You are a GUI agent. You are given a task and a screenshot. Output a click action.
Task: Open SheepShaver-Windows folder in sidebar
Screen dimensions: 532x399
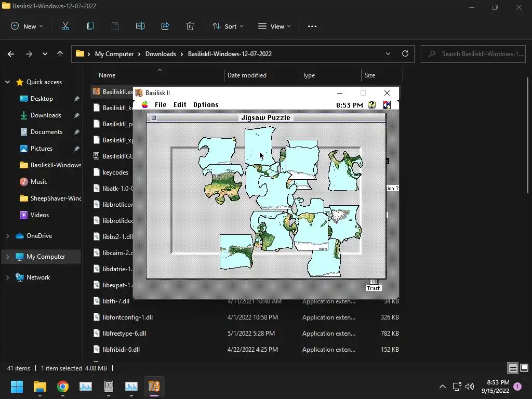pos(50,198)
